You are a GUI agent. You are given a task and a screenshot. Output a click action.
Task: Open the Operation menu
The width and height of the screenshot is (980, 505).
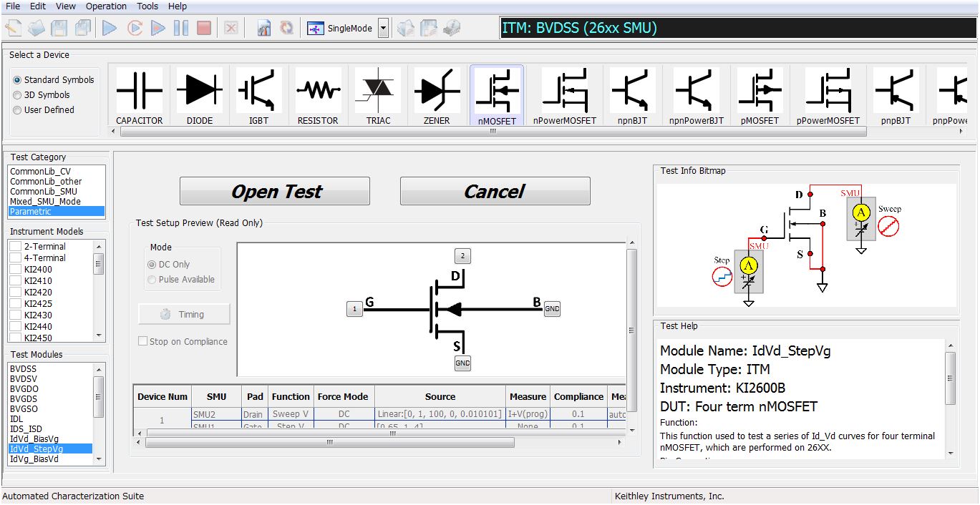tap(106, 6)
